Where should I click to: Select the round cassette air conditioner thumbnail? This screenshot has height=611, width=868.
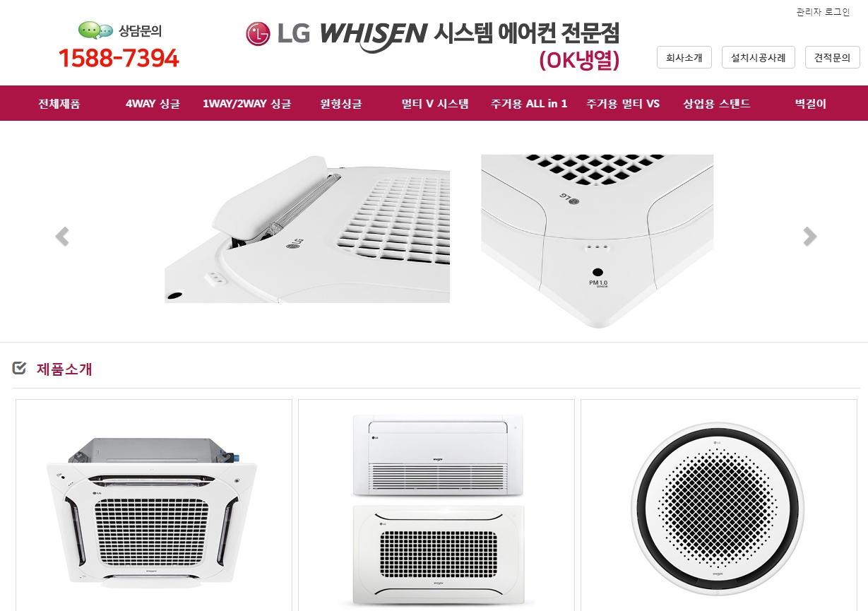[x=719, y=505]
